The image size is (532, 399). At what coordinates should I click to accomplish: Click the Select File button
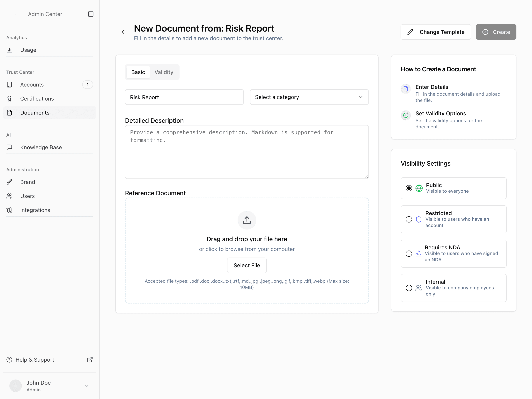pos(247,265)
